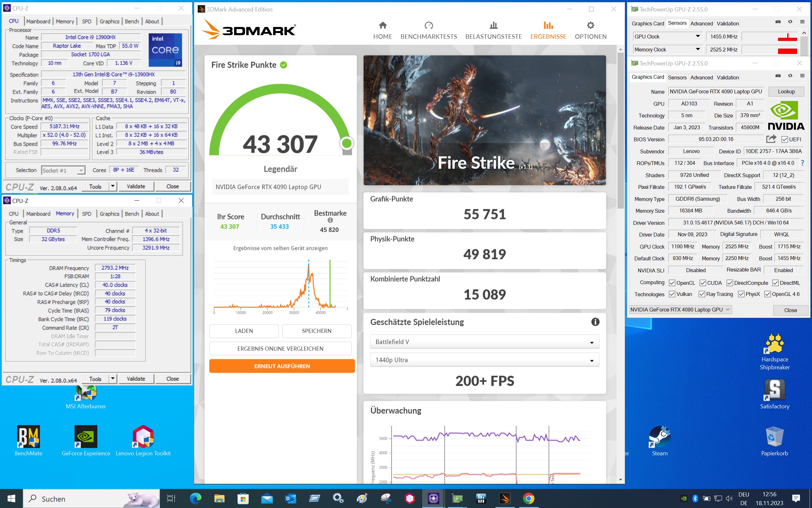Open the OPTIONEN gear icon
The height and width of the screenshot is (508, 812).
point(591,25)
